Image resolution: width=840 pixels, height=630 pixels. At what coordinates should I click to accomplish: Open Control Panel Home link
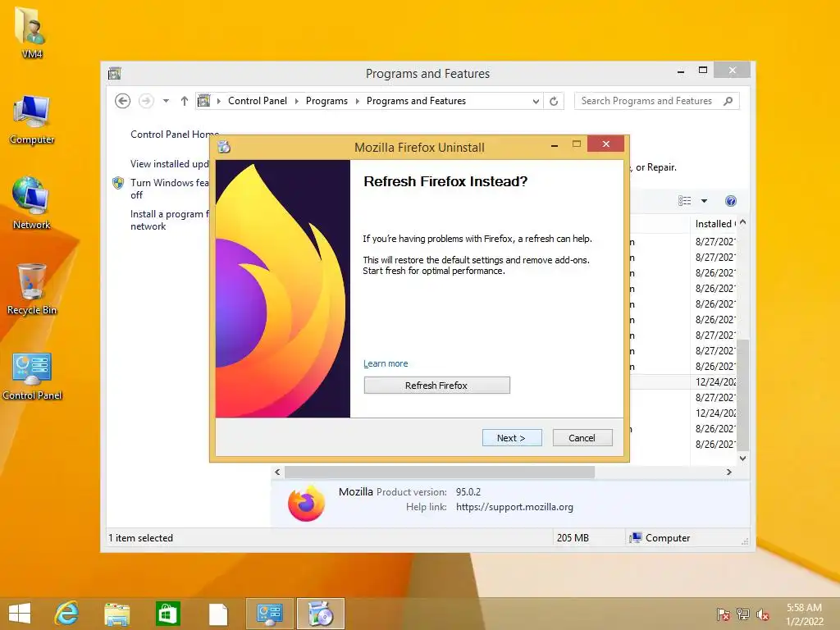(175, 134)
